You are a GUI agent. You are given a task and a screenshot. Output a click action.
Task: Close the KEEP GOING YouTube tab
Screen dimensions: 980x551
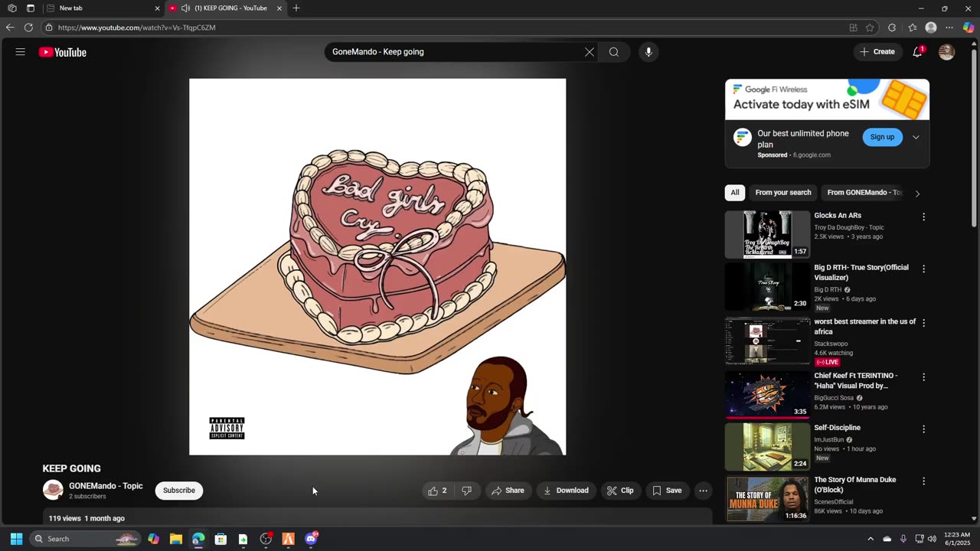tap(279, 8)
